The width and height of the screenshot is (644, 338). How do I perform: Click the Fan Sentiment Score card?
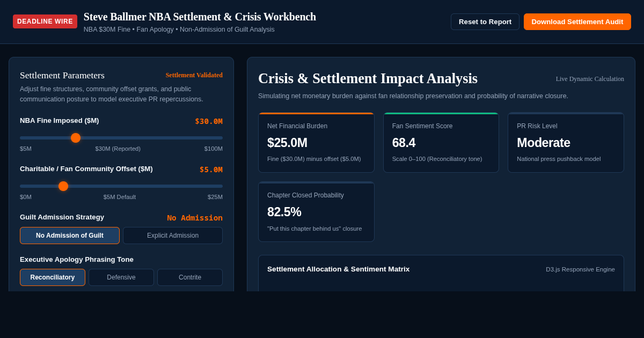click(441, 143)
